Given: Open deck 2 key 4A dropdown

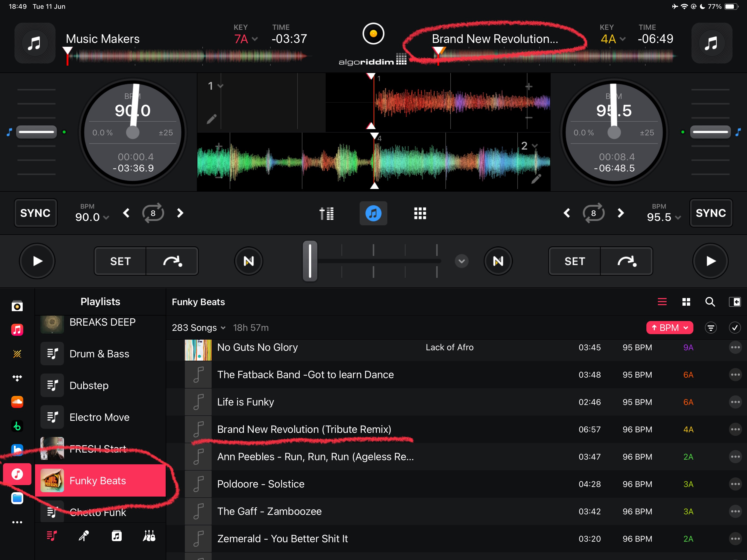Looking at the screenshot, I should [x=612, y=39].
